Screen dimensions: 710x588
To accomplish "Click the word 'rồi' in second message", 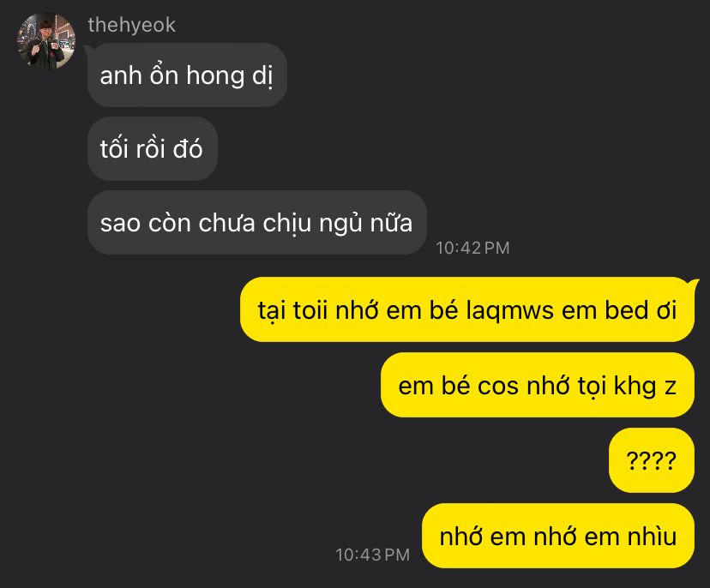I will [151, 149].
